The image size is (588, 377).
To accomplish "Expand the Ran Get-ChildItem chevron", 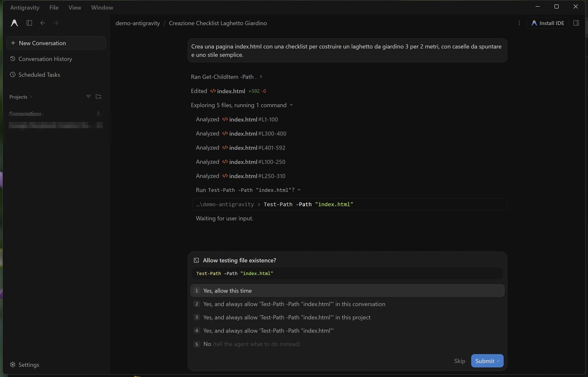I will [x=261, y=77].
